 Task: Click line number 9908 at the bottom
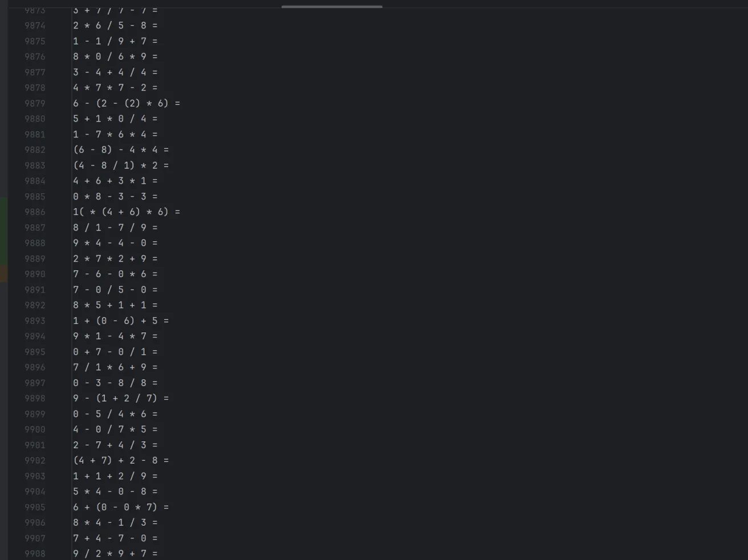35,554
